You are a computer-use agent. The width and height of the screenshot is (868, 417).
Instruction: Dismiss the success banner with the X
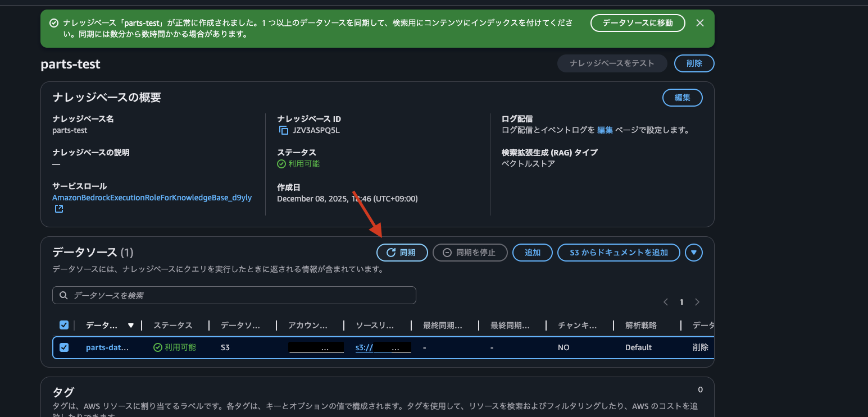pyautogui.click(x=700, y=23)
